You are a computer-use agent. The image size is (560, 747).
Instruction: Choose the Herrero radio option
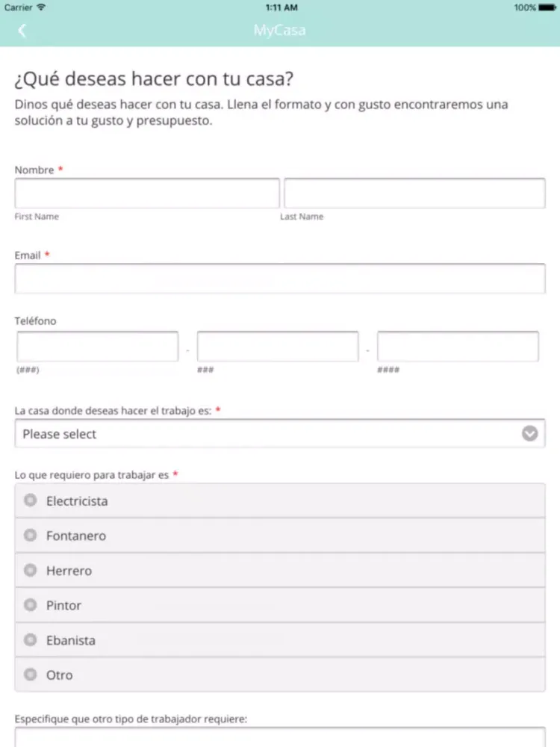(280, 570)
